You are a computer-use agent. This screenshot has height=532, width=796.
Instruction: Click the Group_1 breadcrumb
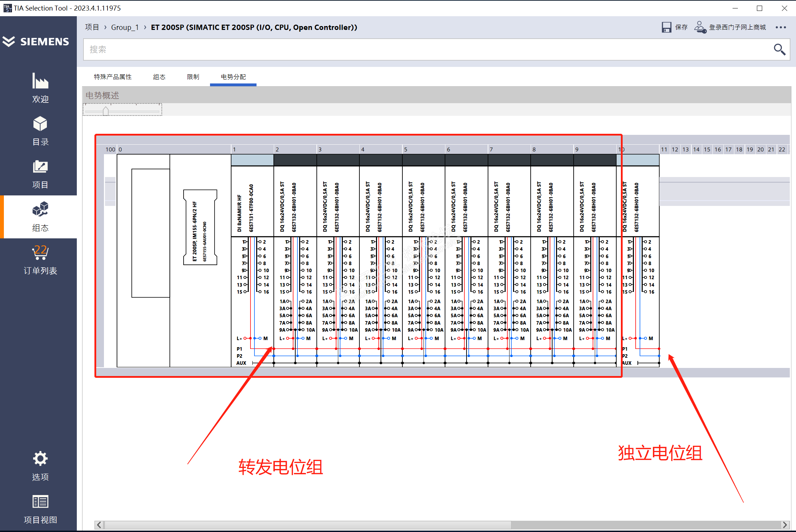125,27
